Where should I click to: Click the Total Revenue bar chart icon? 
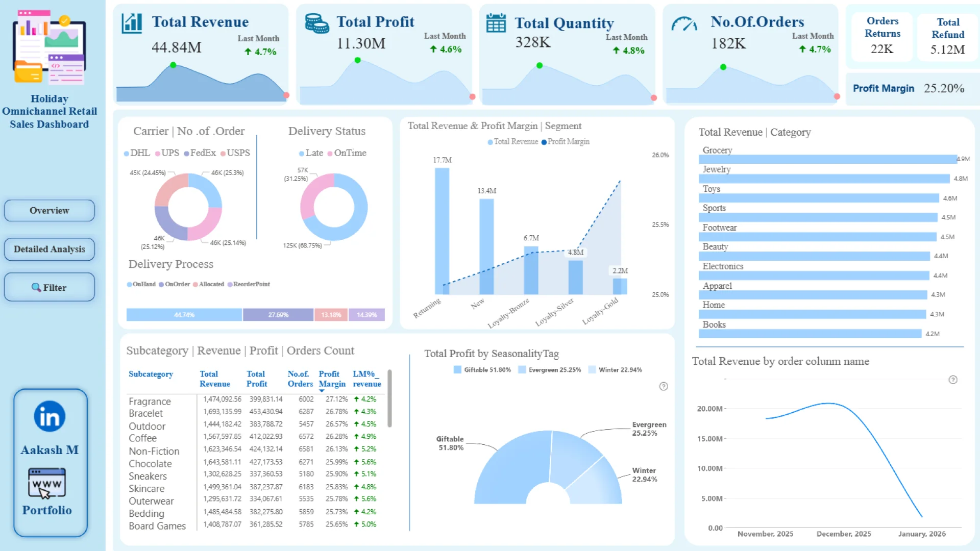132,23
